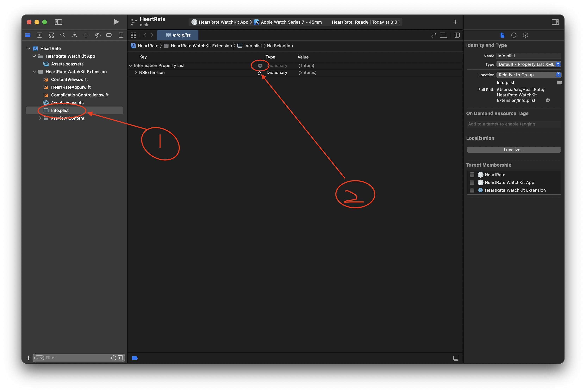This screenshot has height=392, width=586.
Task: Expand the Preview Content folder
Action: point(40,118)
